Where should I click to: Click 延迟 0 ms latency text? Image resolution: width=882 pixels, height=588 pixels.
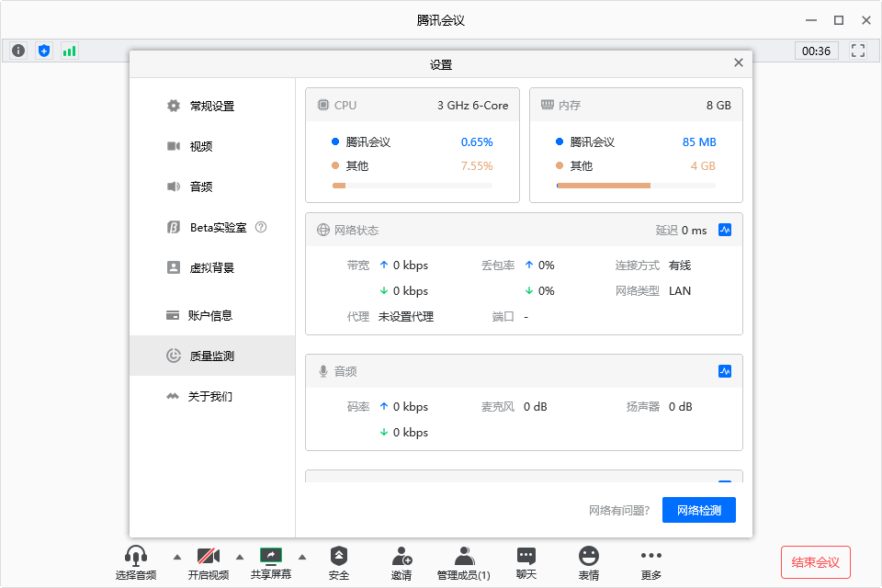(681, 230)
